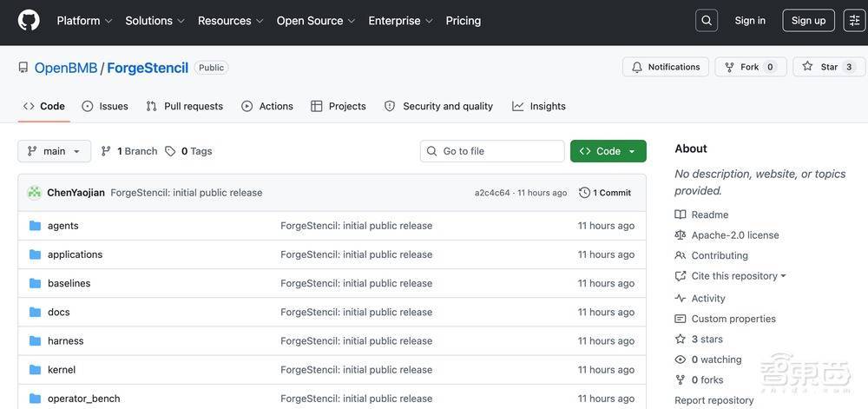The width and height of the screenshot is (868, 409).
Task: Open the GitHub homepage logo
Action: coord(29,21)
